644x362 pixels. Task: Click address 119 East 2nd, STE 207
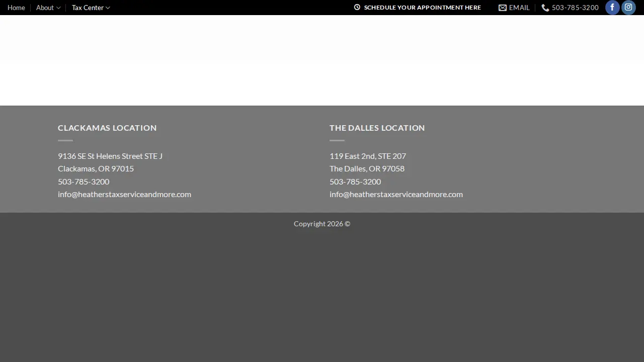[368, 156]
